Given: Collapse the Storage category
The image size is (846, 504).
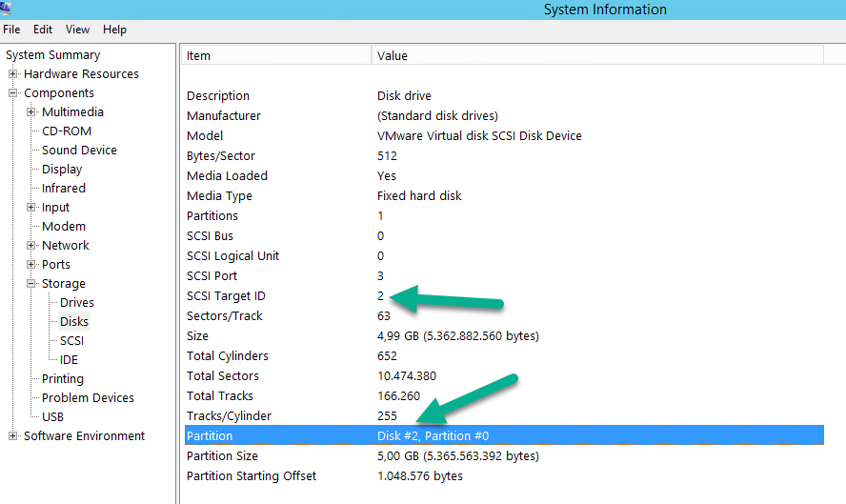Looking at the screenshot, I should point(32,284).
